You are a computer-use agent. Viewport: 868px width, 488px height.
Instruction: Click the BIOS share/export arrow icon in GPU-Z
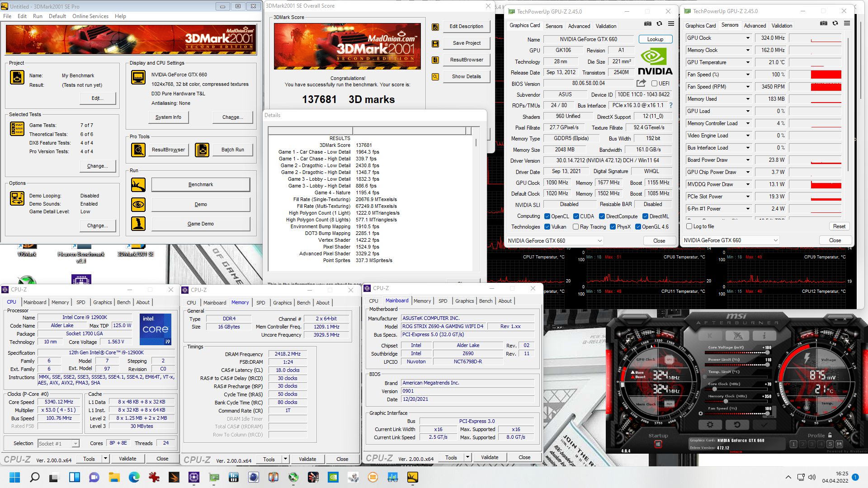coord(641,83)
